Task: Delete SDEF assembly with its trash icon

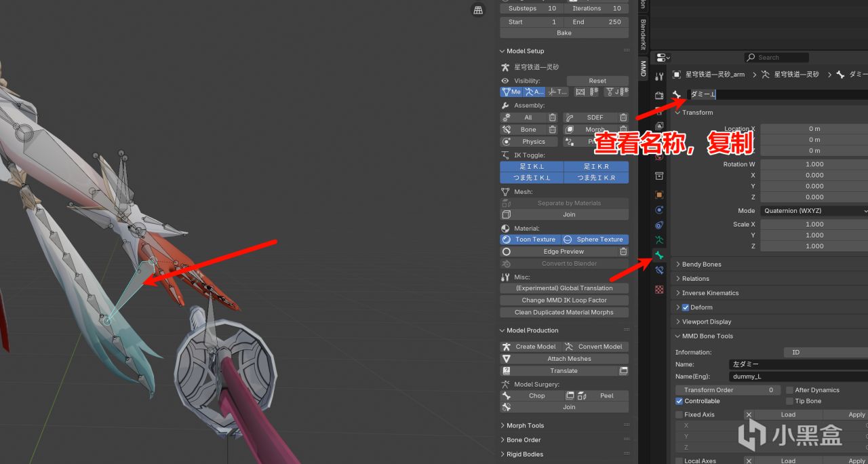Action: [623, 117]
